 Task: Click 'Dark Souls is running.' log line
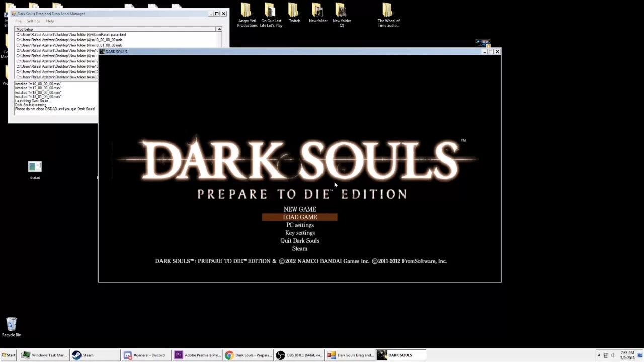point(31,105)
